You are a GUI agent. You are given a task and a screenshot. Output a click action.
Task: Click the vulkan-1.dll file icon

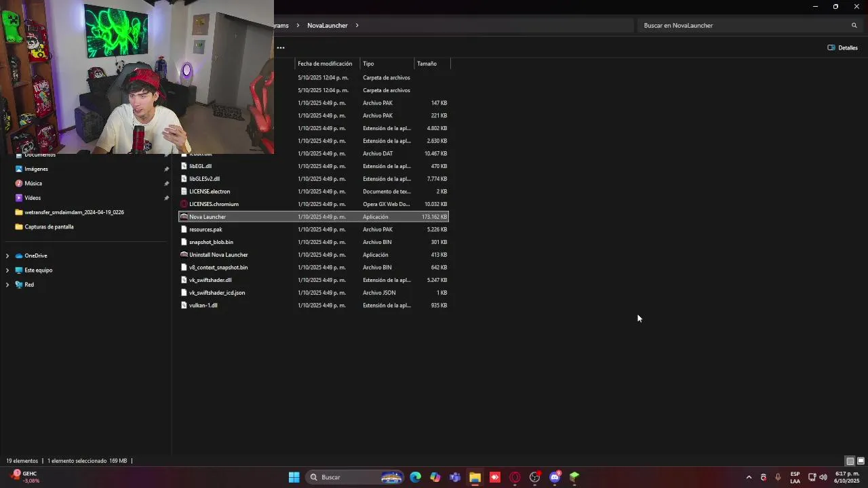point(184,306)
